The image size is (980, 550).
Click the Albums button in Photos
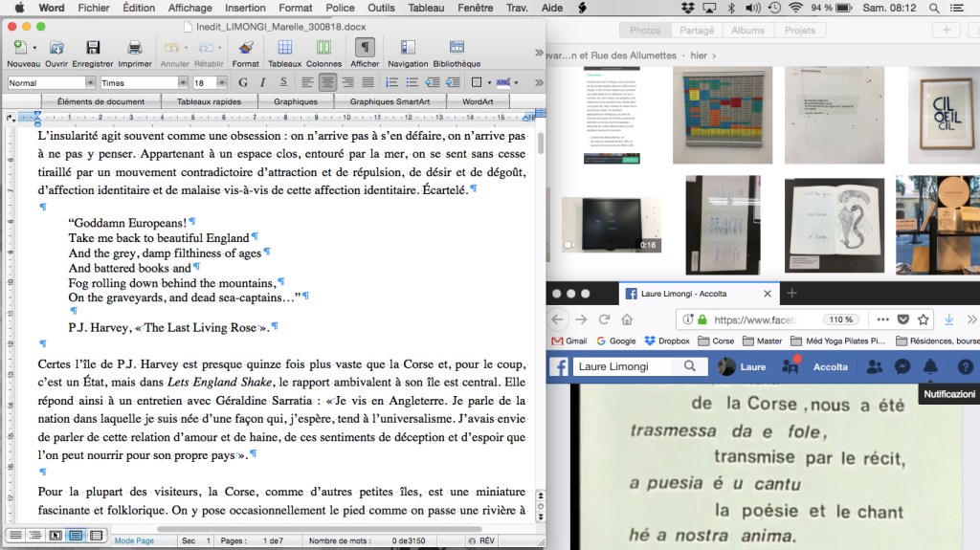pos(747,31)
